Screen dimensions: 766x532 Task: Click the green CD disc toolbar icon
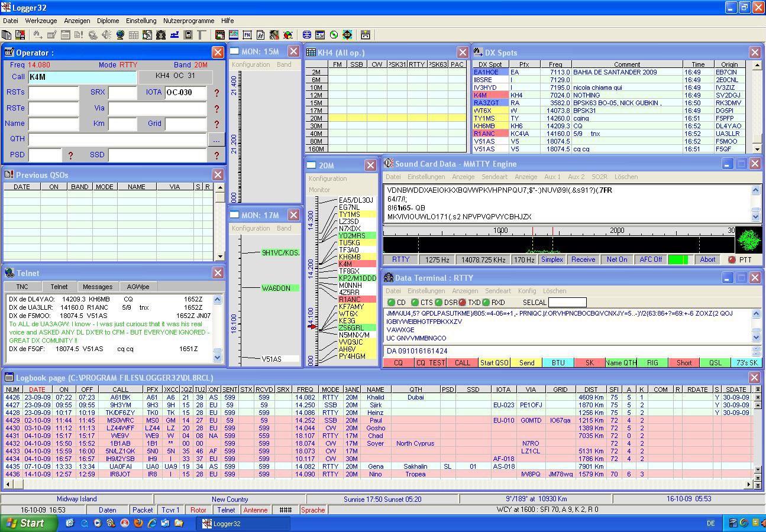click(x=334, y=35)
